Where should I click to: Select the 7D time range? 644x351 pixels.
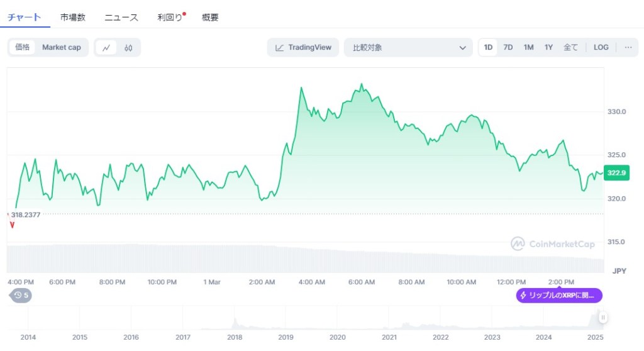(x=508, y=47)
